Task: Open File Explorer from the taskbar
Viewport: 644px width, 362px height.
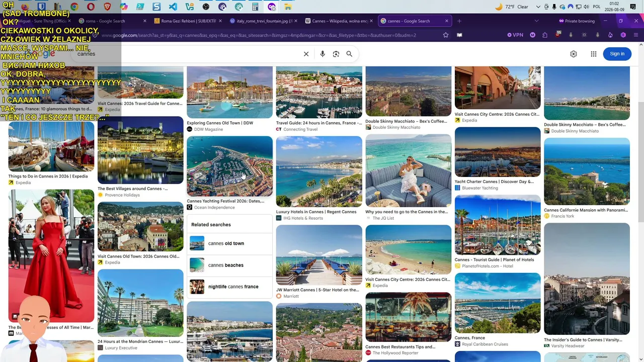Action: click(x=288, y=7)
